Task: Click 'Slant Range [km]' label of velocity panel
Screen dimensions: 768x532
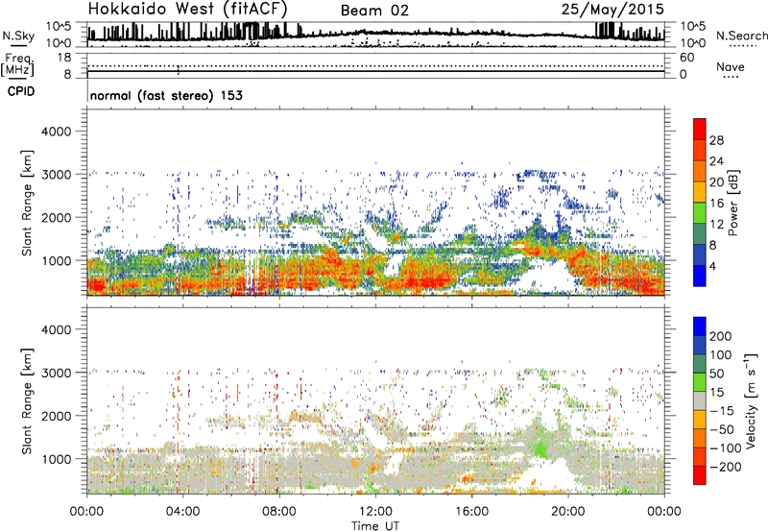Action: (27, 400)
